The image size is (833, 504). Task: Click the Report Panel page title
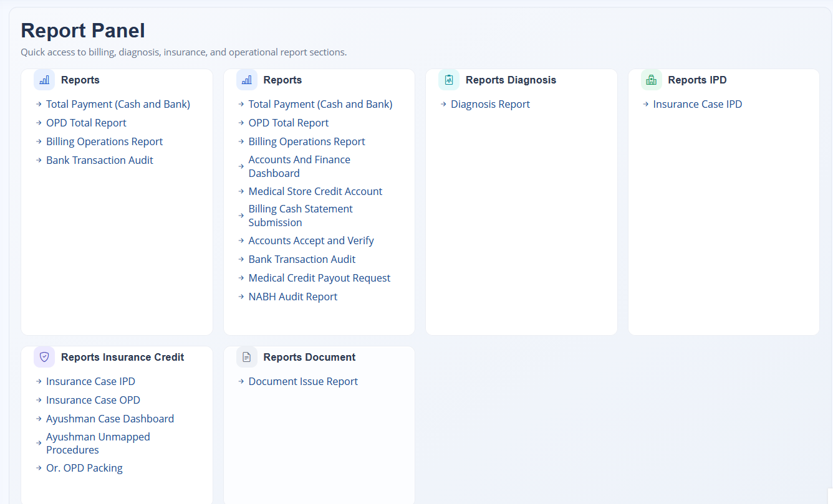(x=83, y=31)
